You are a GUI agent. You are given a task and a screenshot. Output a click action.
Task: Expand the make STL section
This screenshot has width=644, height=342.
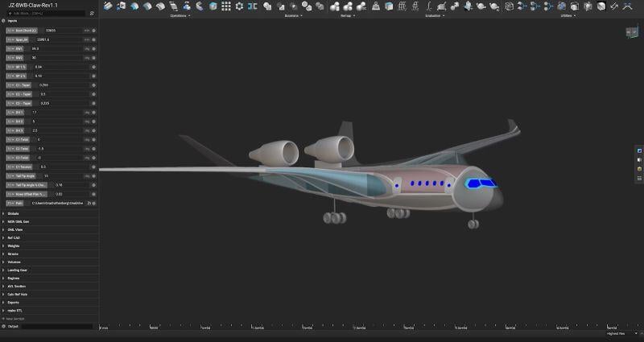click(4, 311)
